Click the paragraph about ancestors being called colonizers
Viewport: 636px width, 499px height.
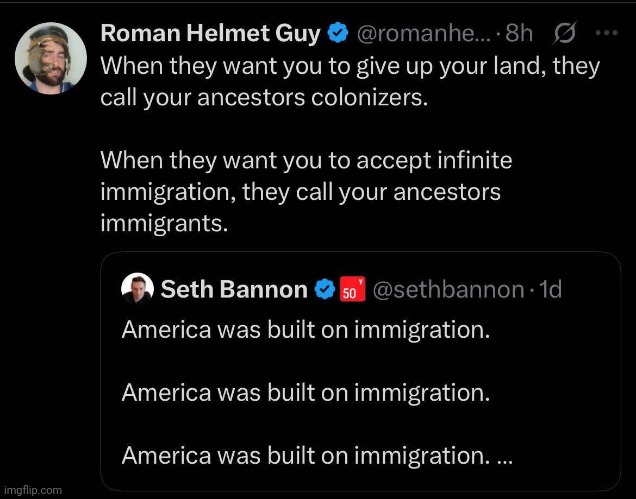point(350,83)
